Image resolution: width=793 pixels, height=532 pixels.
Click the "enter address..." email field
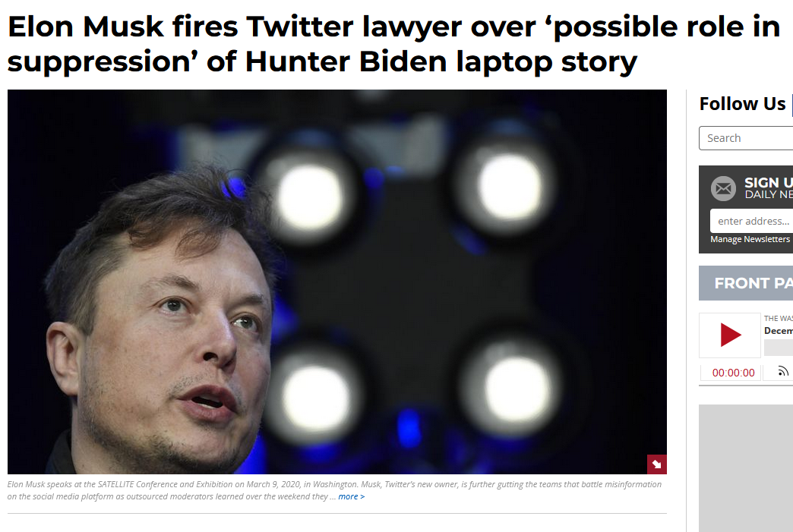751,221
